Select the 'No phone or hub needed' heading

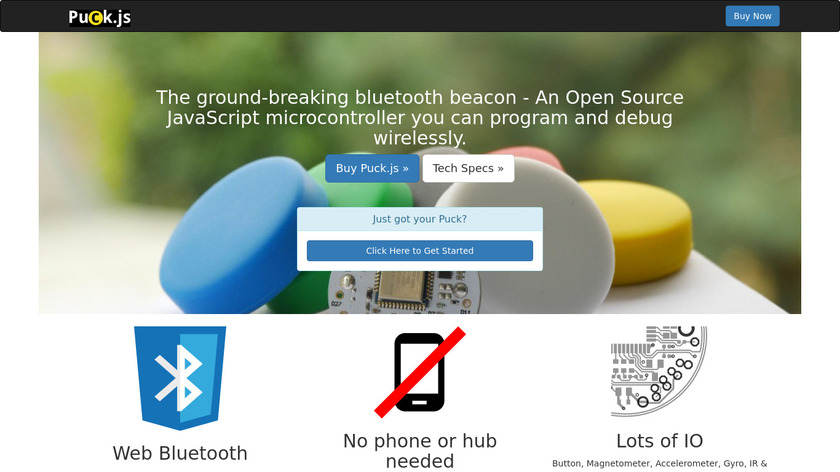point(419,451)
